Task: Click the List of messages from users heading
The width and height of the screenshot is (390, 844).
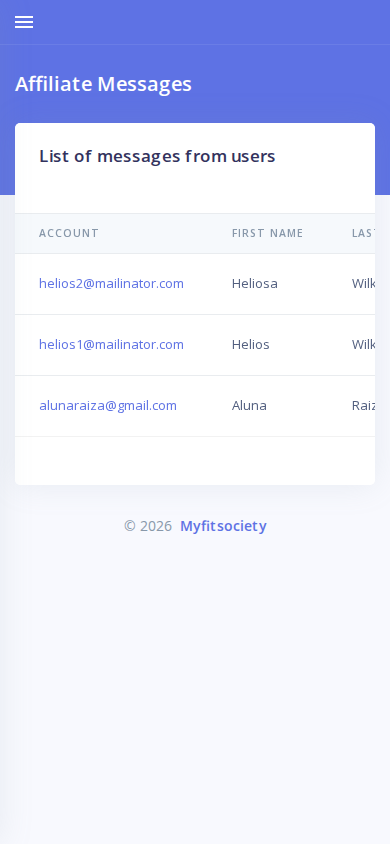Action: point(157,157)
